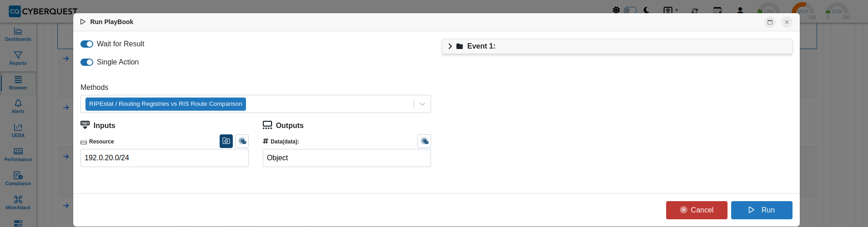
Task: Expand the Event 1 folder row
Action: pyautogui.click(x=617, y=46)
